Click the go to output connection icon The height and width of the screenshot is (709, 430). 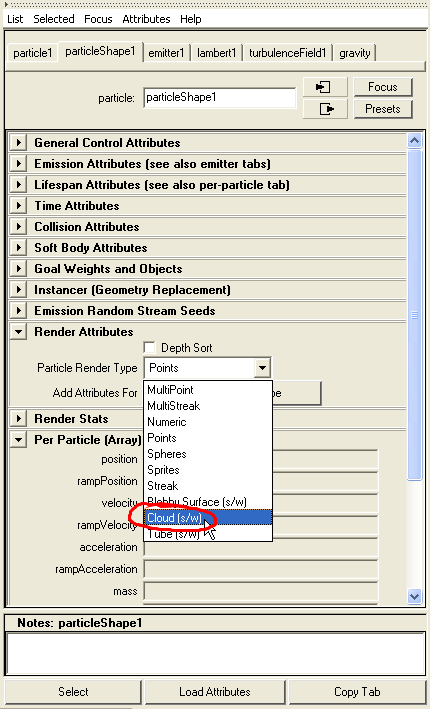(325, 109)
